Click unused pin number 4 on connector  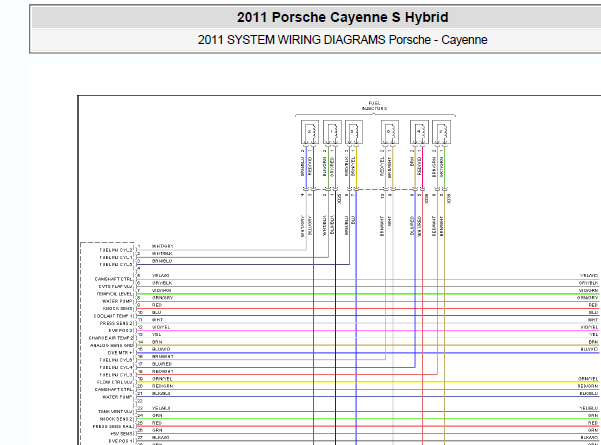tap(139, 268)
